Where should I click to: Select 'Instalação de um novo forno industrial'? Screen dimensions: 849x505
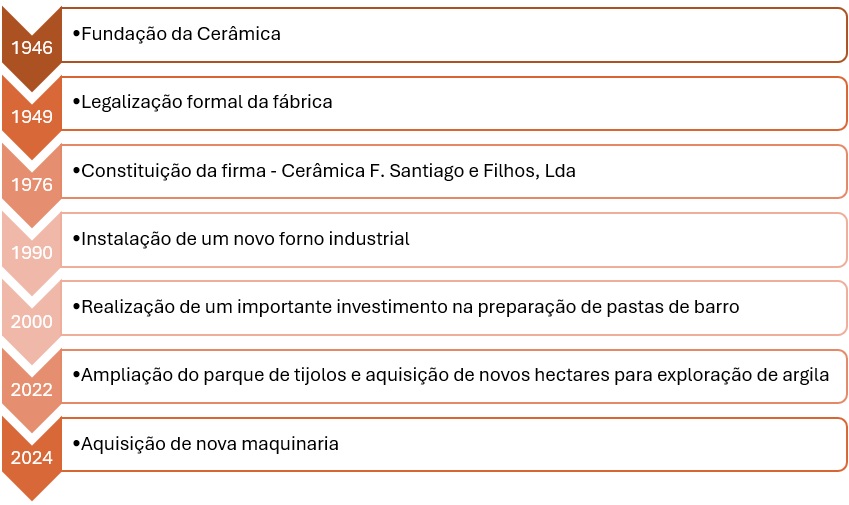tap(245, 239)
